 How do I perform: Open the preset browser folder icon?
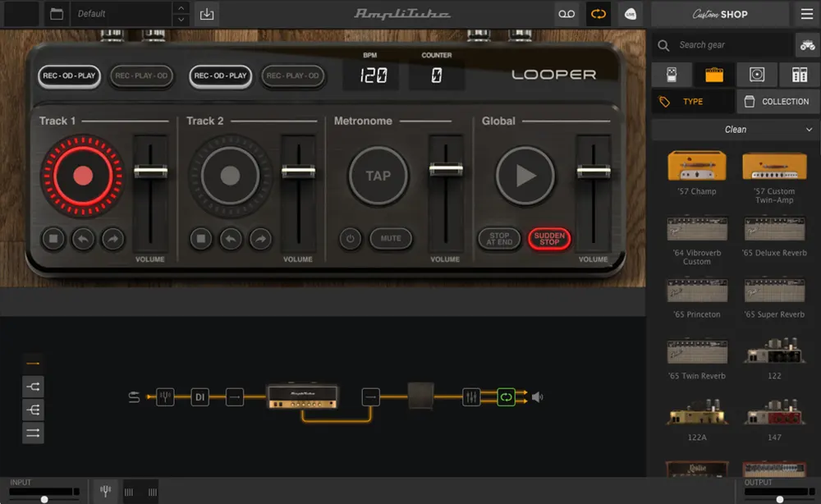pos(57,14)
